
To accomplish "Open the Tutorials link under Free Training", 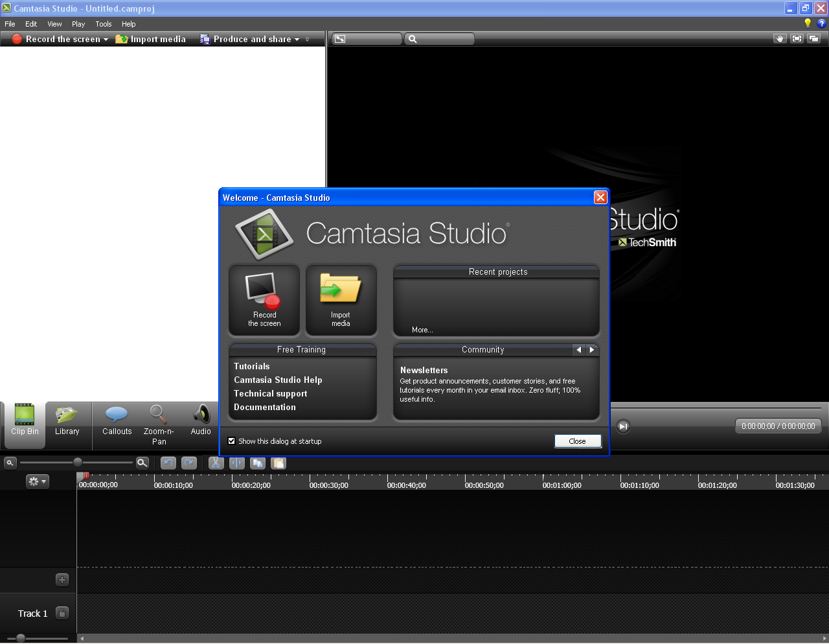I will pyautogui.click(x=252, y=367).
